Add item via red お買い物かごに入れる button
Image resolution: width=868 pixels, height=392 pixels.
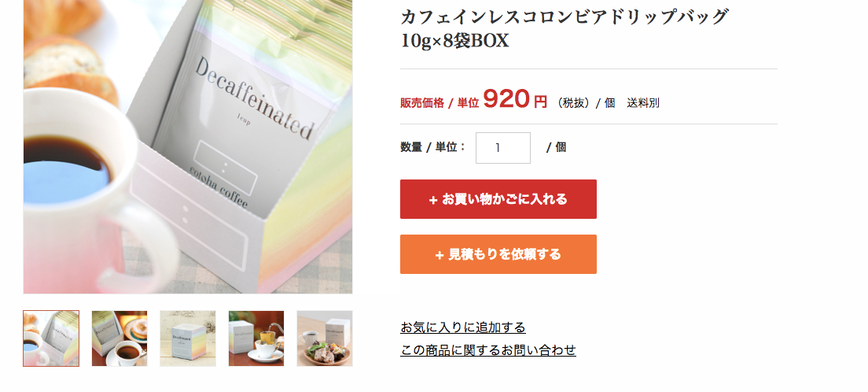498,199
